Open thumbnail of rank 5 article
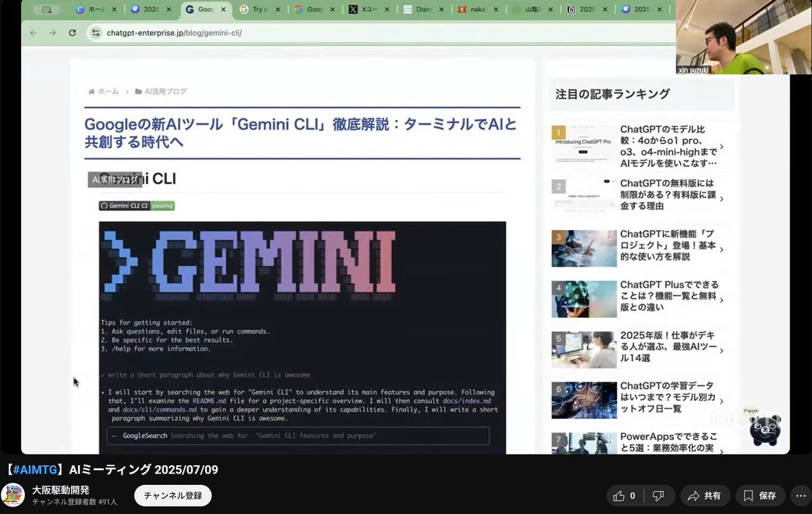Image resolution: width=812 pixels, height=514 pixels. (x=584, y=350)
